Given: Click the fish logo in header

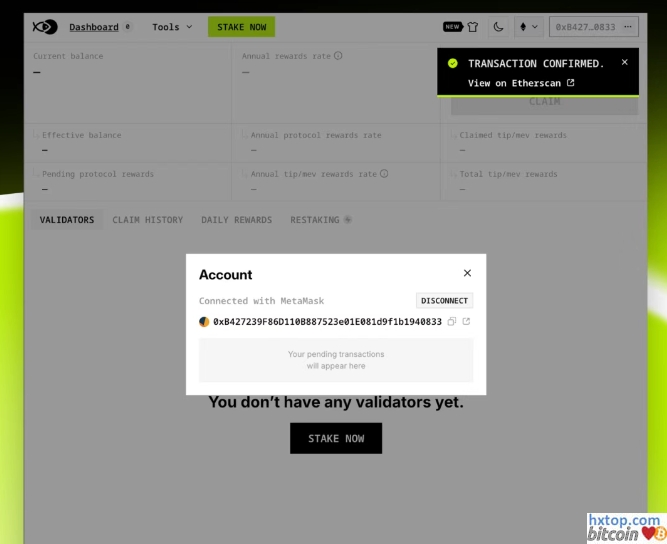Looking at the screenshot, I should click(45, 27).
